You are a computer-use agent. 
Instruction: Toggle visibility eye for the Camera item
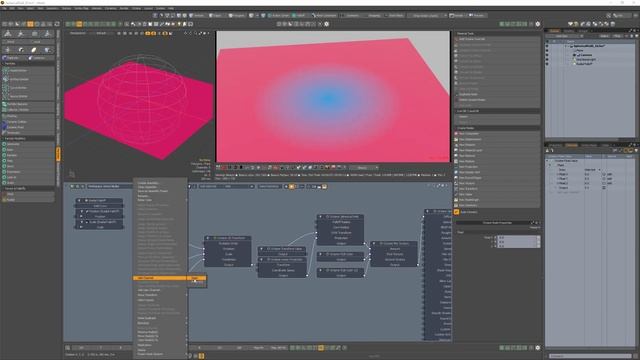click(547, 55)
